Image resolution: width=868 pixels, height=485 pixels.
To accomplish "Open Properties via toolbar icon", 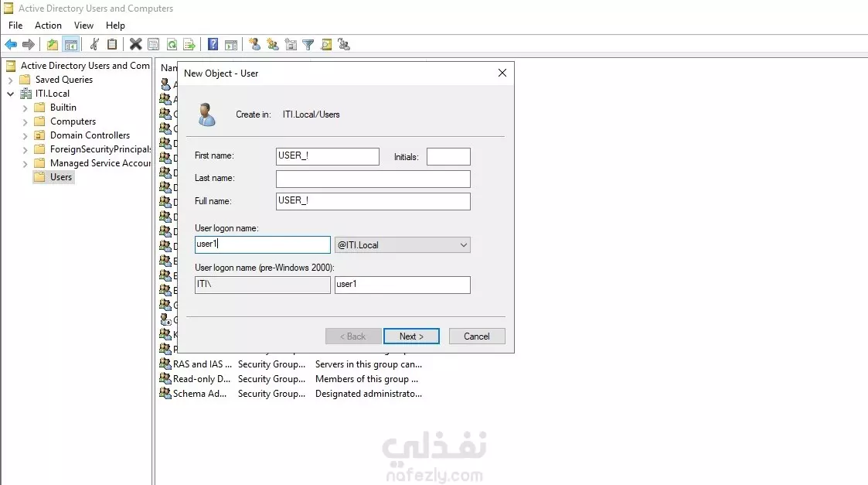I will (x=154, y=44).
